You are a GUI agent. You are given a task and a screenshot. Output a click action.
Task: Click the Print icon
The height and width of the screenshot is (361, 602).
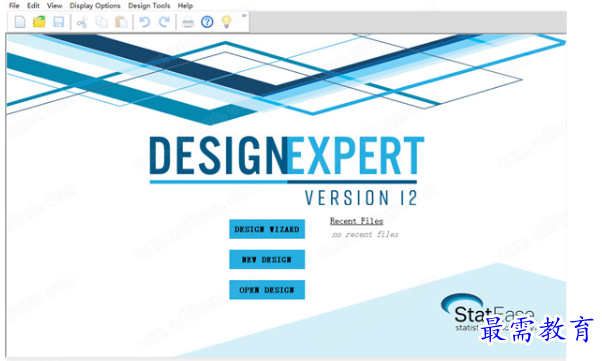tap(188, 22)
